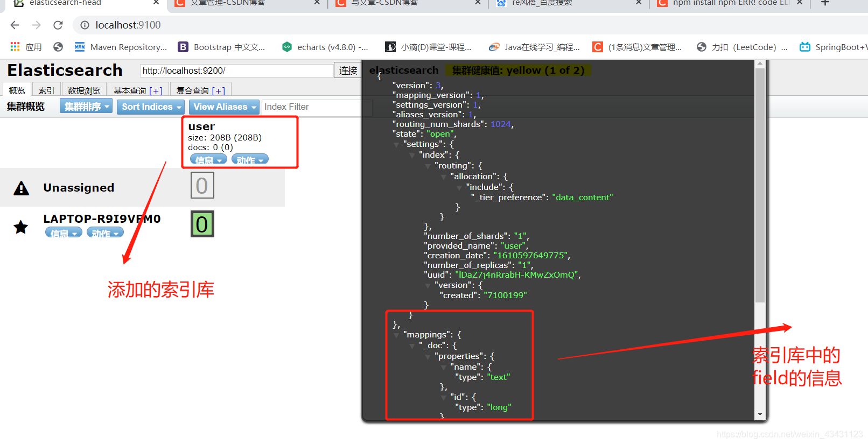Image resolution: width=868 pixels, height=444 pixels.
Task: Open echarts (v4.8.0) bookmark
Action: click(325, 47)
